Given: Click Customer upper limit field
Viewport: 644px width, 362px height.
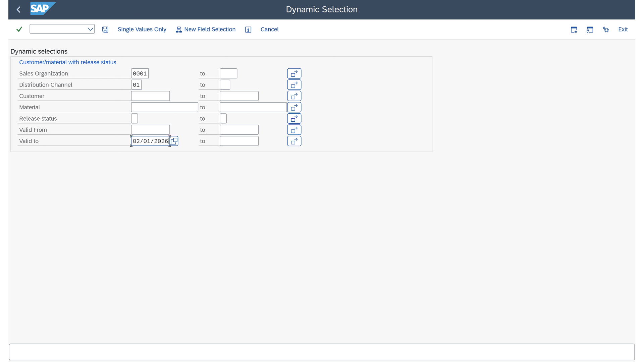Looking at the screenshot, I should coord(239,96).
